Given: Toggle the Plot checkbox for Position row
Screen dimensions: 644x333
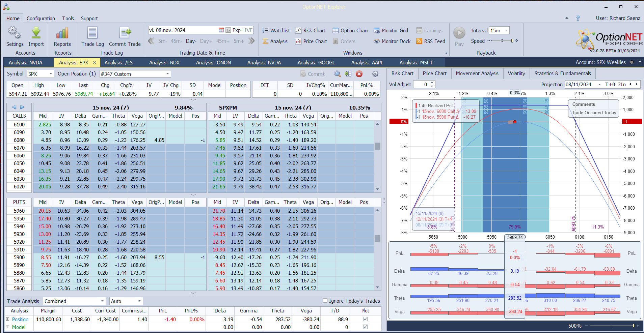Looking at the screenshot, I should click(x=365, y=319).
